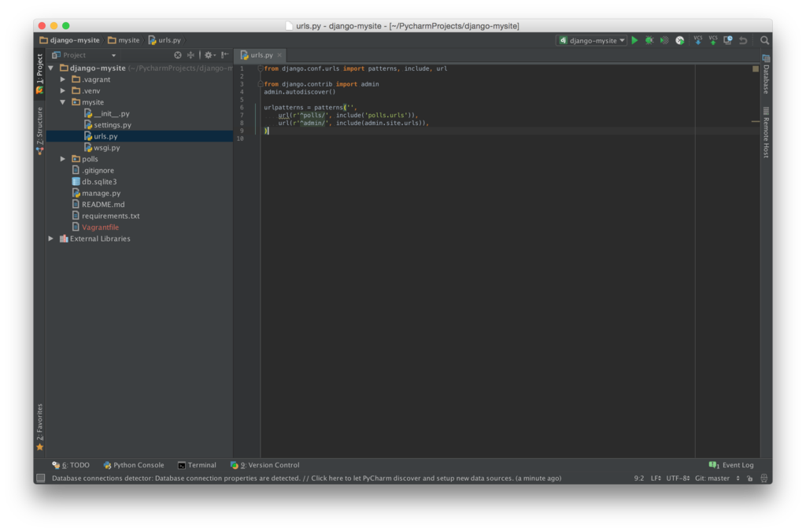Toggle read-only lock icon in status bar
The image size is (806, 532).
tap(750, 478)
